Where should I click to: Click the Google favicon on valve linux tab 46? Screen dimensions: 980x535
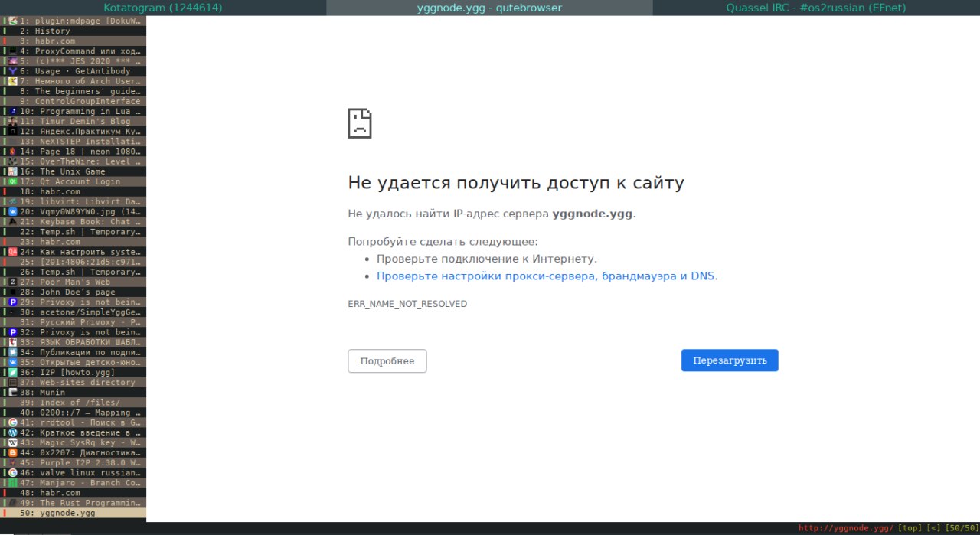pos(13,472)
